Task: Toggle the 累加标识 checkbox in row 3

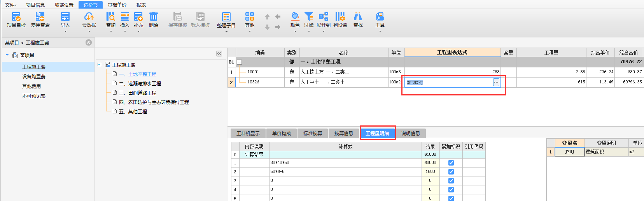Action: 451,181
